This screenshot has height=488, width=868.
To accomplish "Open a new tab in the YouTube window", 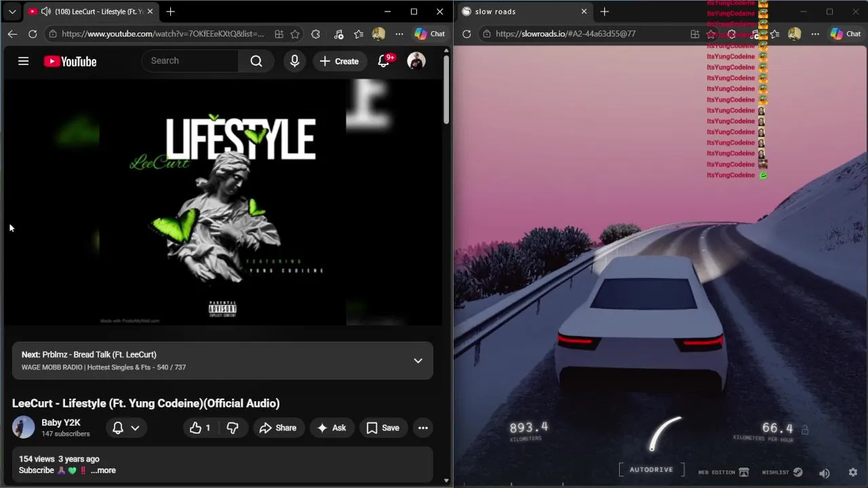I will (171, 12).
